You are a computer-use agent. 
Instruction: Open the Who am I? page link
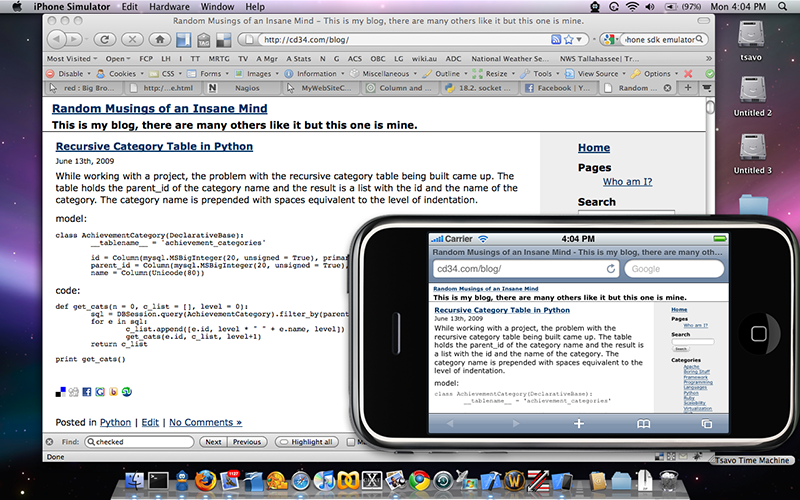click(627, 182)
